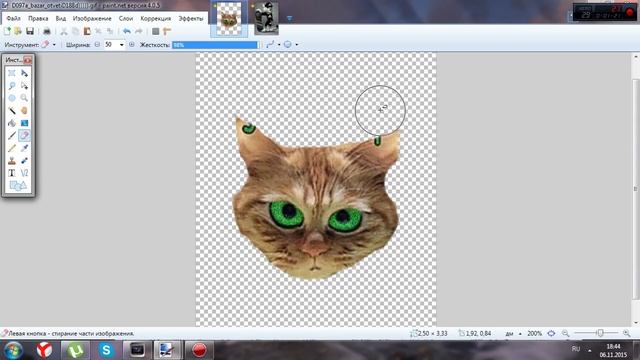The image size is (640, 360).
Task: Open Yandex browser from taskbar
Action: pyautogui.click(x=44, y=350)
